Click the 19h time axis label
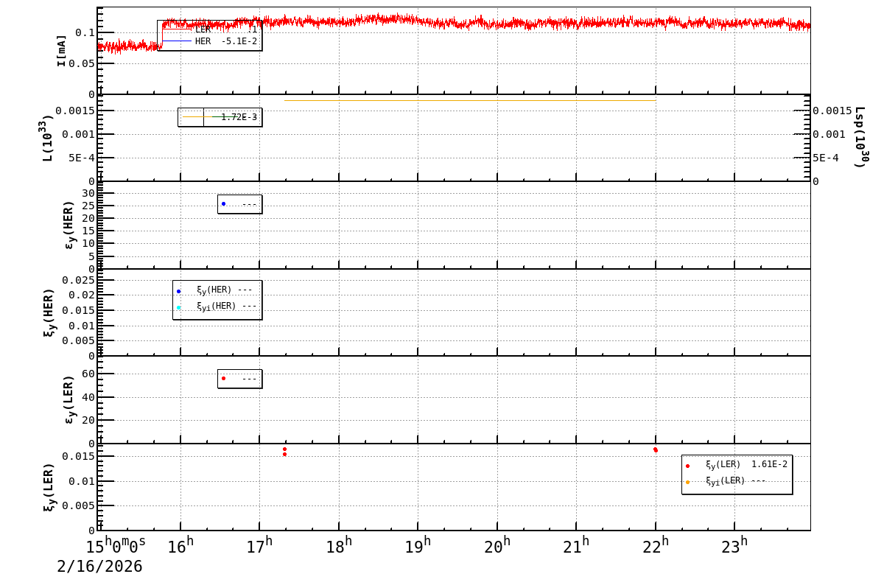This screenshot has width=884, height=588. point(418,545)
